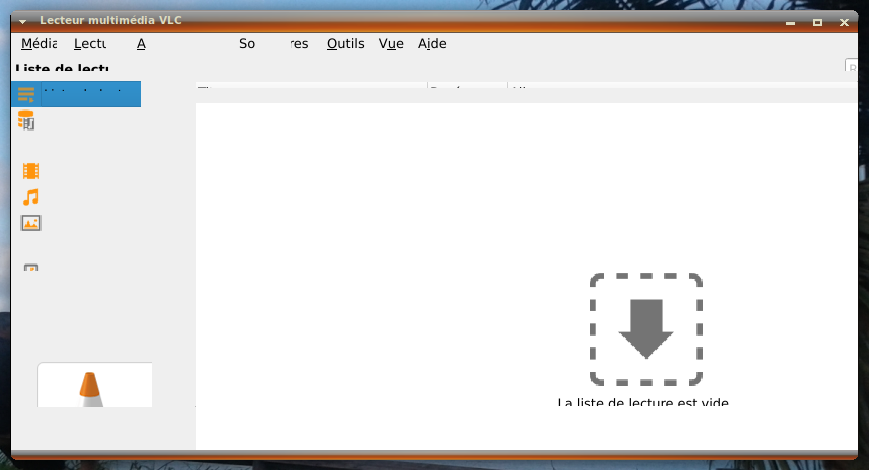This screenshot has height=470, width=869.
Task: Close the Lecteur multimédia VLC window
Action: click(844, 22)
